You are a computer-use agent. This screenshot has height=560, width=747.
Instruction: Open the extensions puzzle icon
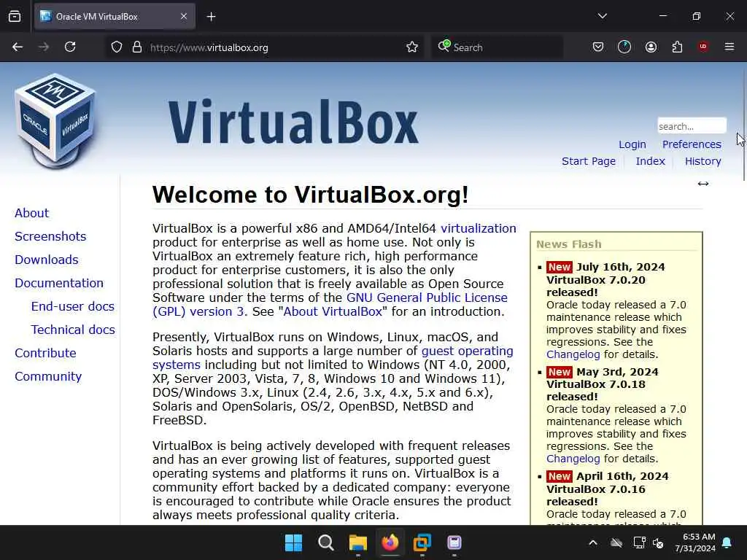point(677,47)
